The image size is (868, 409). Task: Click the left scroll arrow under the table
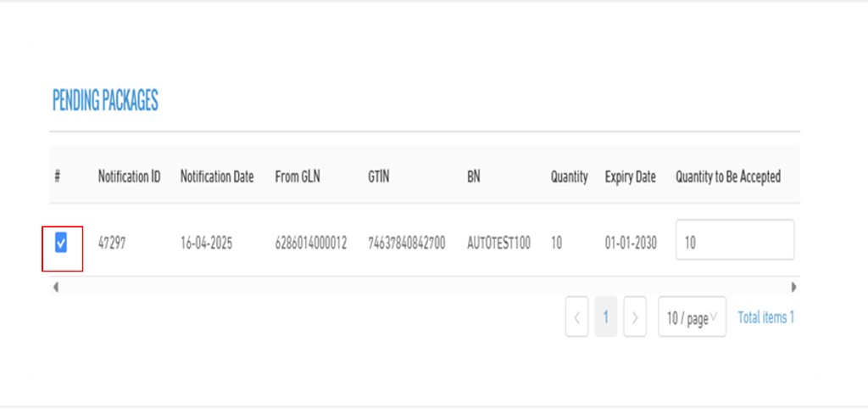tap(56, 287)
